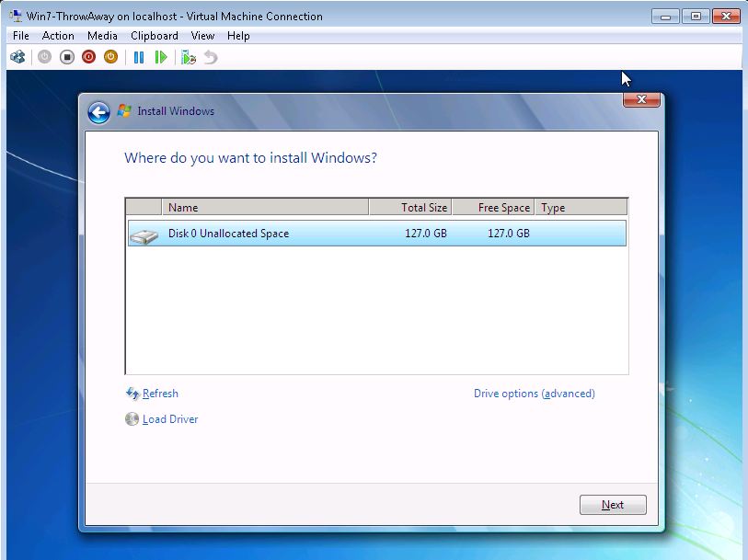The image size is (748, 560).
Task: Click the Load Driver link
Action: point(170,419)
